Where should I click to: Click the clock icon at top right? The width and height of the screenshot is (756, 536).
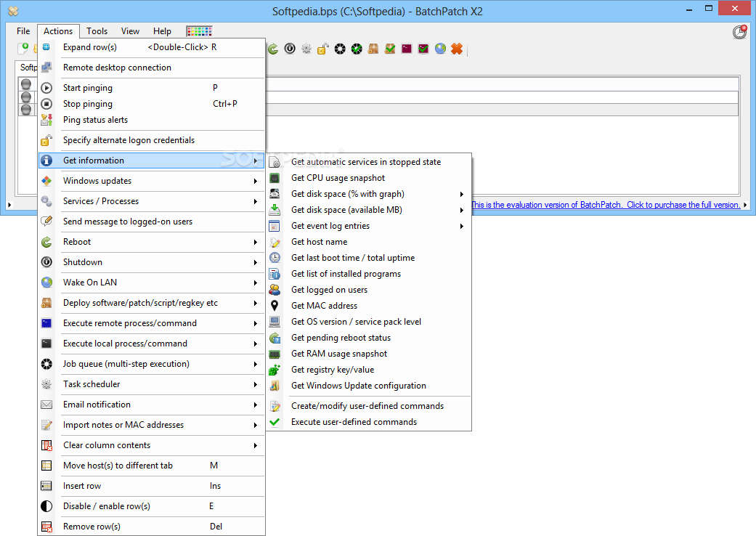tap(739, 32)
